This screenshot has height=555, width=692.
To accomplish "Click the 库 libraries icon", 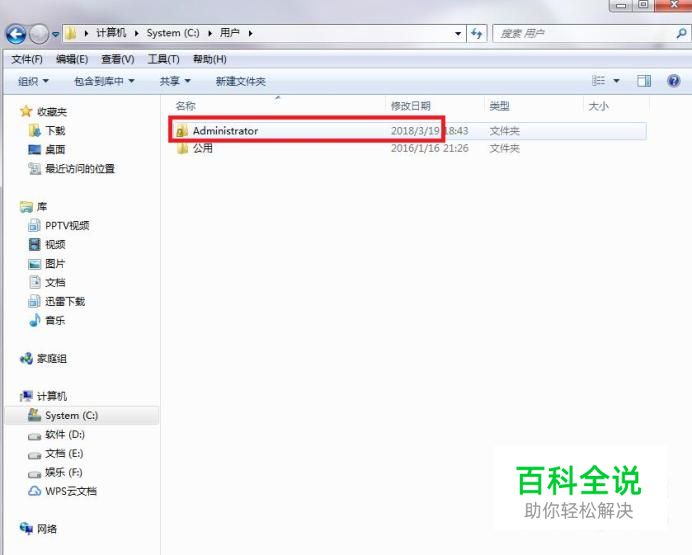I will [26, 206].
